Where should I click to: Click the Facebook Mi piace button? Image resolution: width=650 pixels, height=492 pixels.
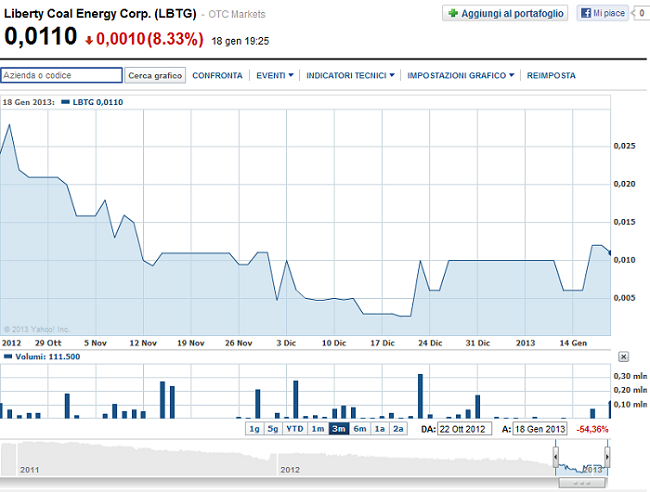602,13
